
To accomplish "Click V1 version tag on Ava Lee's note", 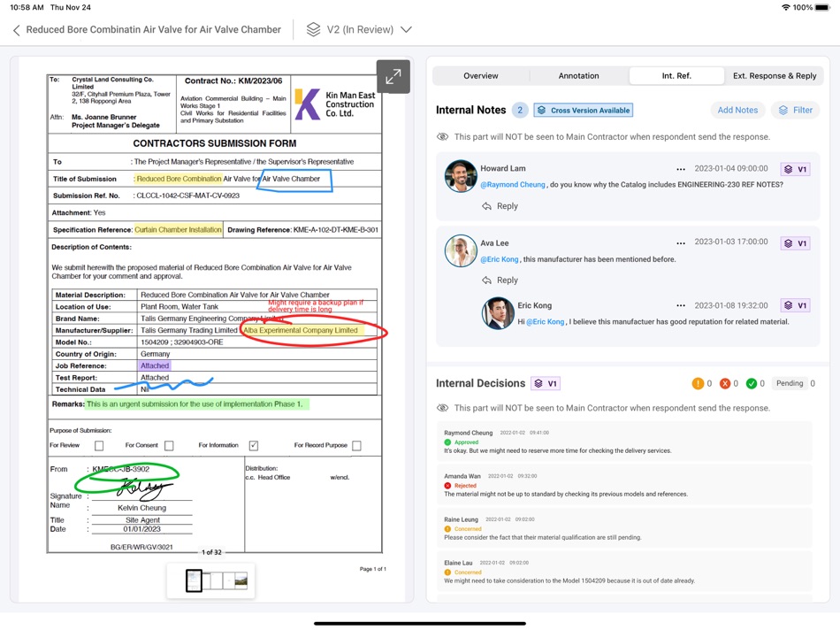I will [x=795, y=243].
